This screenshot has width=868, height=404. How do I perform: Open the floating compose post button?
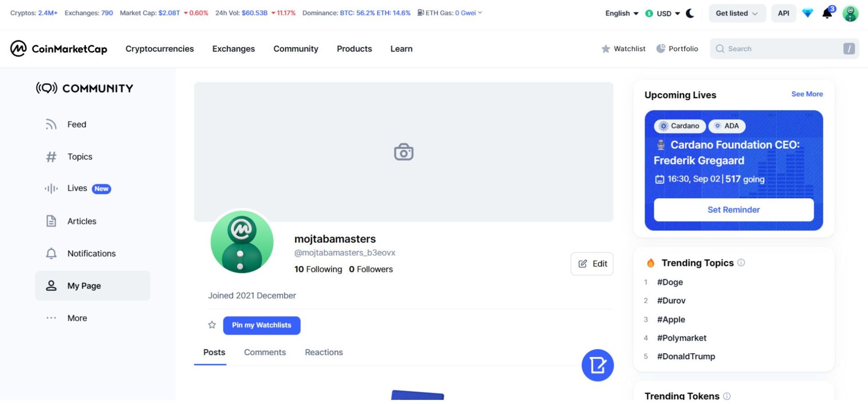(x=597, y=365)
